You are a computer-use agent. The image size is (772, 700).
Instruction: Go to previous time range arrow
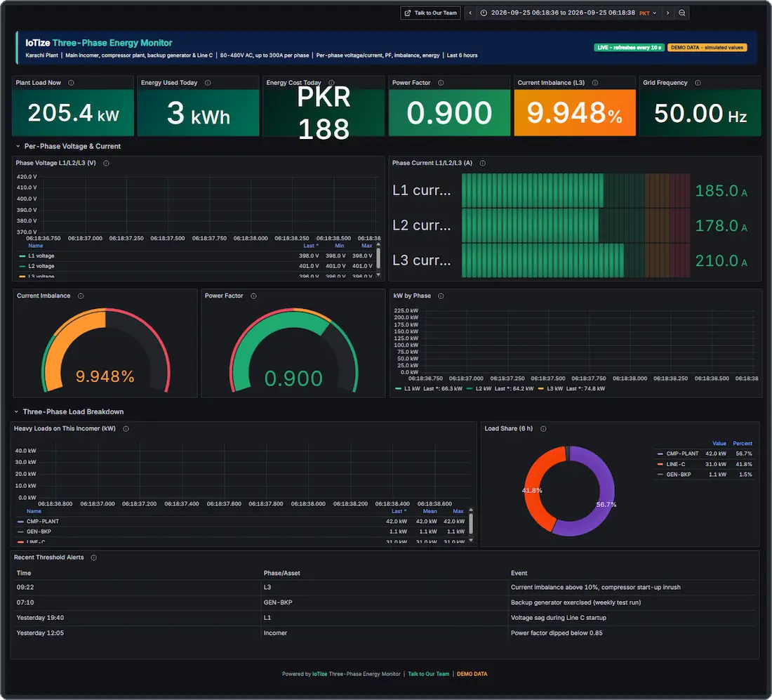pos(470,13)
